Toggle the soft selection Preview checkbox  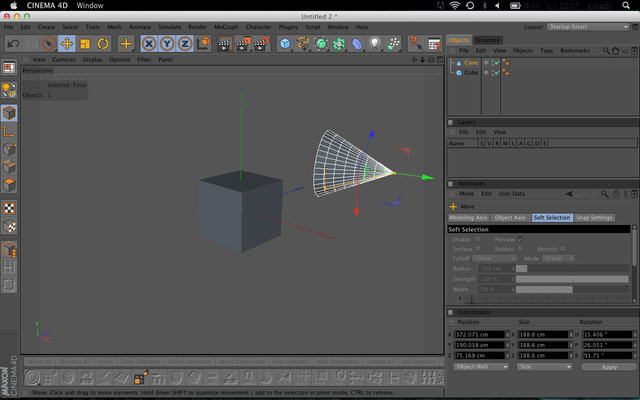point(520,239)
